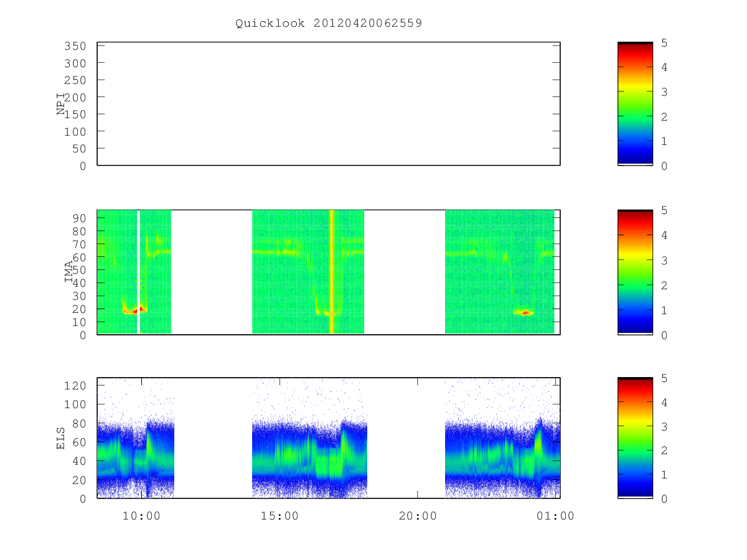Click the 120 tick on ELS axis

[x=75, y=385]
